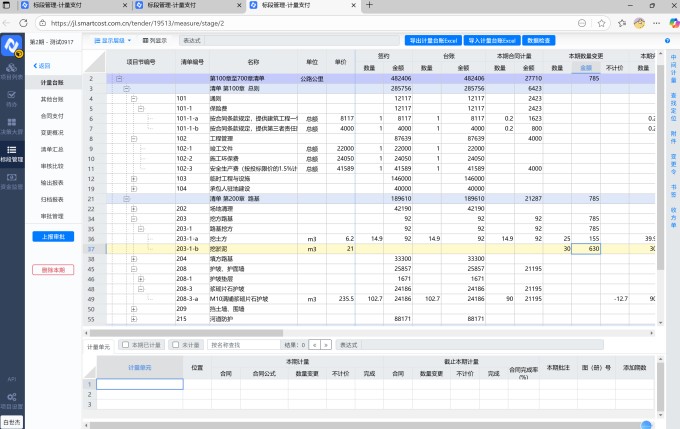The height and width of the screenshot is (429, 680).
Task: Expand row 202 场地清理
Action: tap(135, 208)
